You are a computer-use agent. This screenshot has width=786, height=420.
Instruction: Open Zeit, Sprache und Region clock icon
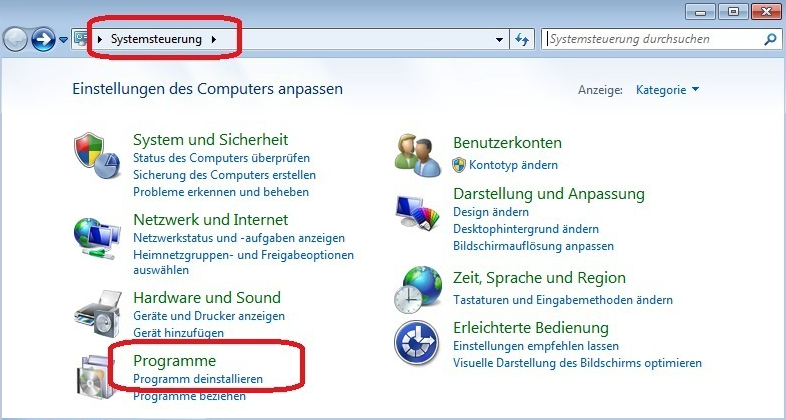(418, 290)
